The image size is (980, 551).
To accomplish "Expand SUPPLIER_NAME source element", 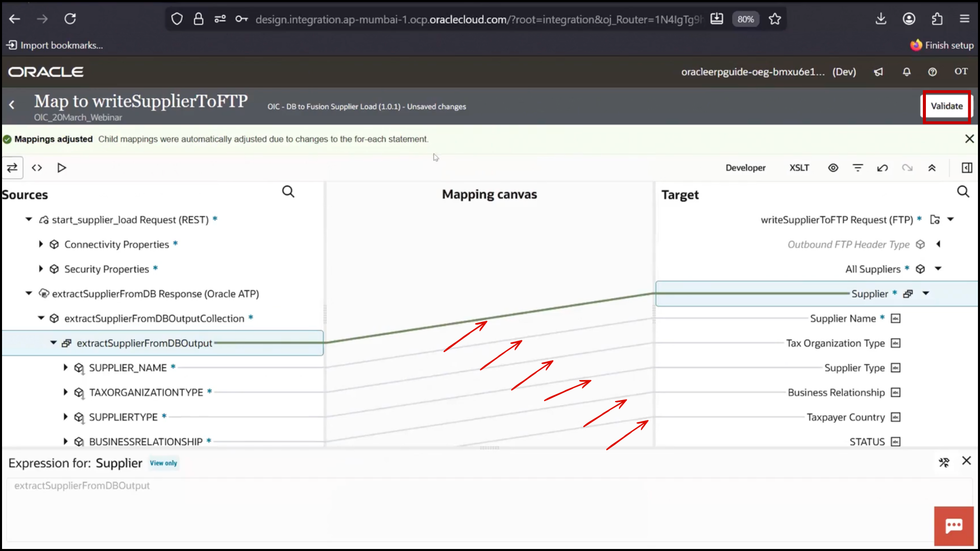I will point(65,367).
